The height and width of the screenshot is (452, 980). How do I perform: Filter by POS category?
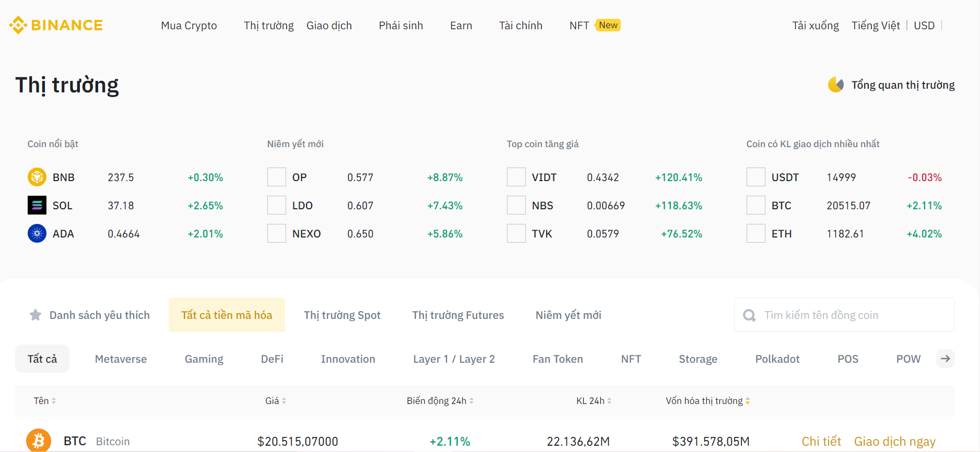[847, 359]
